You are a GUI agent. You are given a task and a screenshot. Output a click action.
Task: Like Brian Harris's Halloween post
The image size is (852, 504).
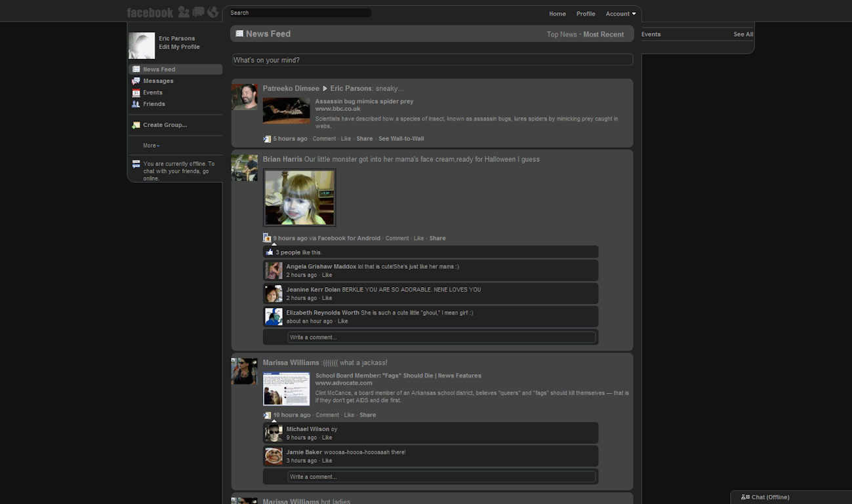418,238
